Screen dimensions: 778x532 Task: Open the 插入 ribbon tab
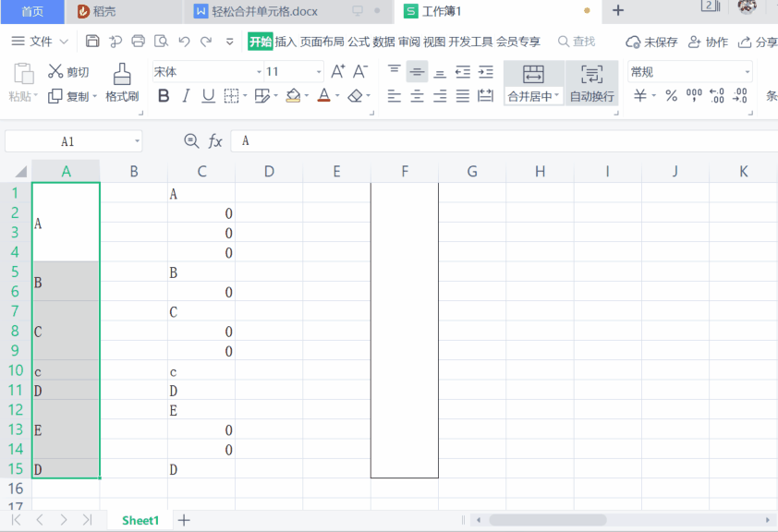coord(286,42)
